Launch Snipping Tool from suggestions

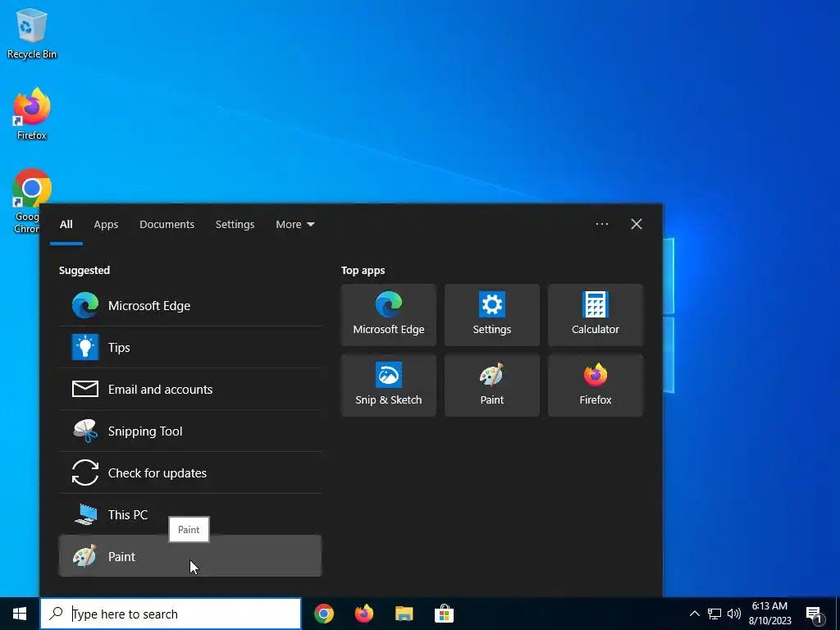point(190,431)
